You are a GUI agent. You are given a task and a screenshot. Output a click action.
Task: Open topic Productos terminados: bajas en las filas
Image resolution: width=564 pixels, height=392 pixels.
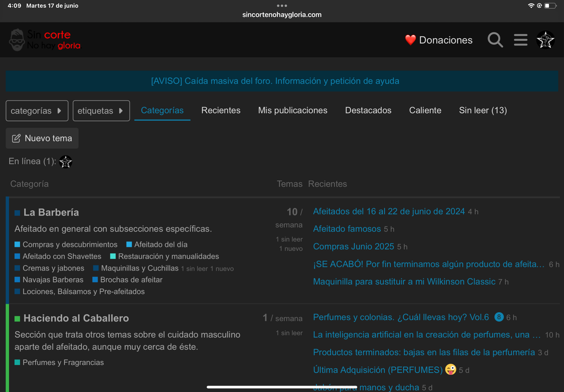pyautogui.click(x=424, y=352)
